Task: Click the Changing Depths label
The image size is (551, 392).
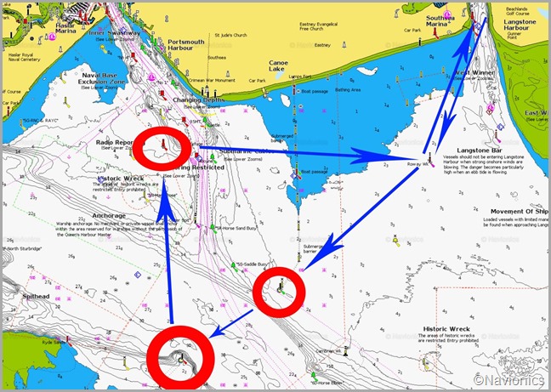Action: pyautogui.click(x=198, y=100)
